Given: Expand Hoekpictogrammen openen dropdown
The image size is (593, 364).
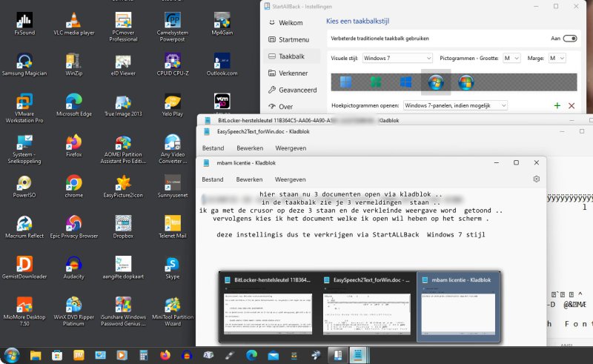Looking at the screenshot, I should tap(454, 106).
